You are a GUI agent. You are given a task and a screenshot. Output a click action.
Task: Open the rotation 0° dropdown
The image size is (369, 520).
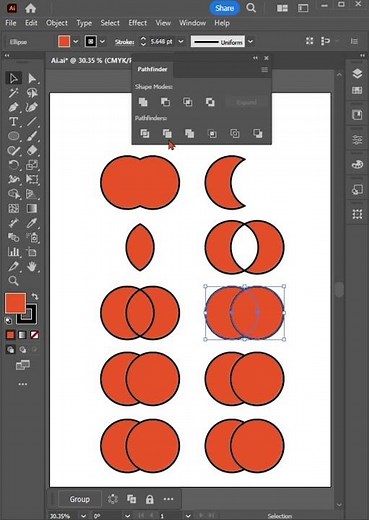pos(127,516)
